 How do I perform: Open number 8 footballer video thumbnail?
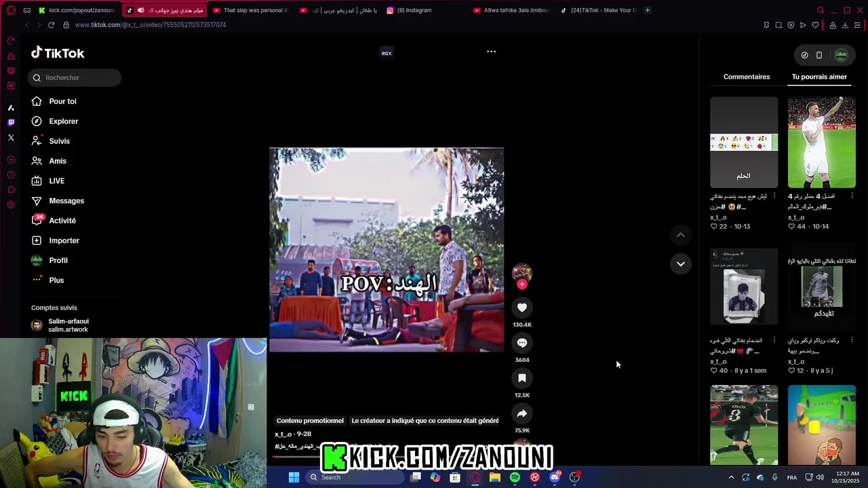click(x=744, y=425)
